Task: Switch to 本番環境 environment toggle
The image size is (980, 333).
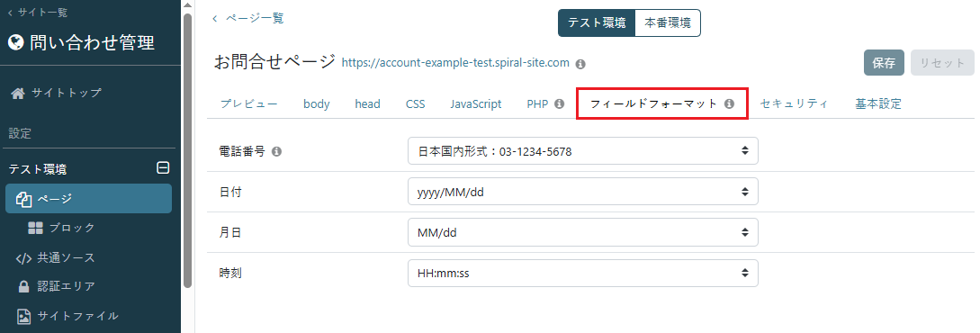Action: click(668, 23)
